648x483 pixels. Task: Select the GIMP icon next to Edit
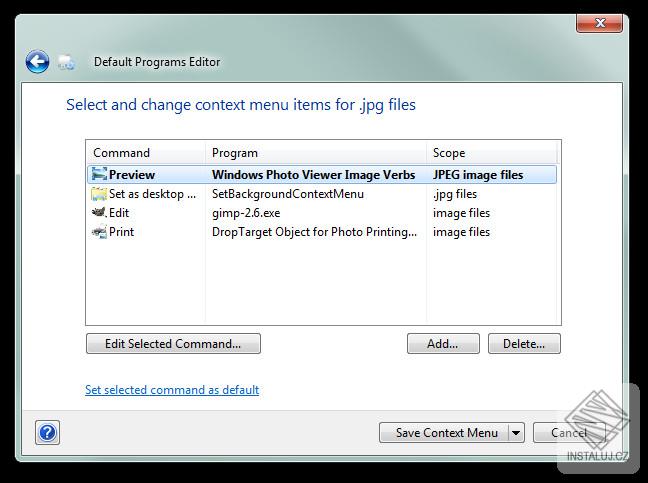(x=99, y=213)
